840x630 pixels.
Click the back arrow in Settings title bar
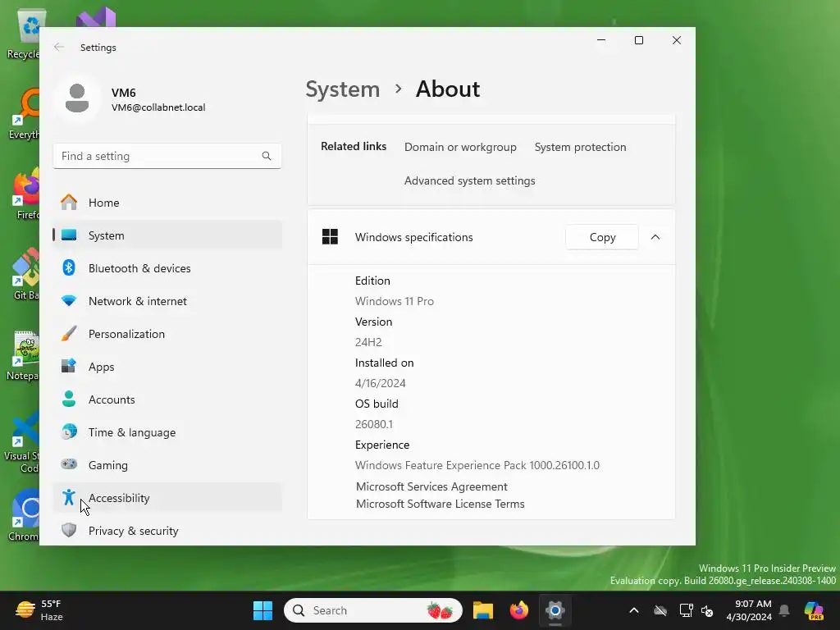tap(59, 47)
